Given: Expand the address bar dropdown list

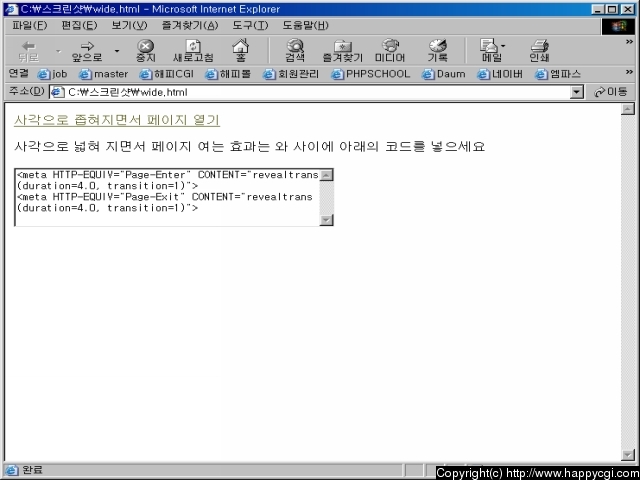Looking at the screenshot, I should click(x=576, y=93).
